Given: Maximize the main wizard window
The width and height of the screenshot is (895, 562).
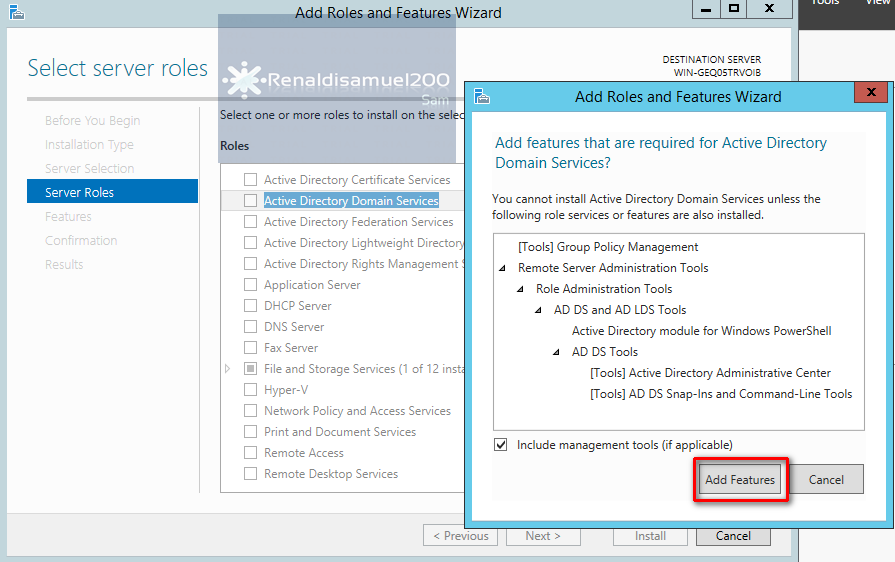Looking at the screenshot, I should click(x=734, y=9).
